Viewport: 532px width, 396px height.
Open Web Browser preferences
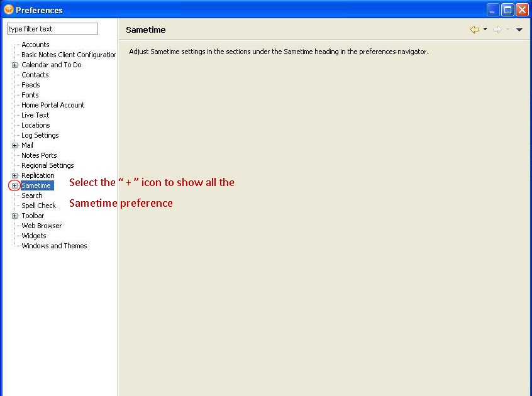[x=42, y=226]
